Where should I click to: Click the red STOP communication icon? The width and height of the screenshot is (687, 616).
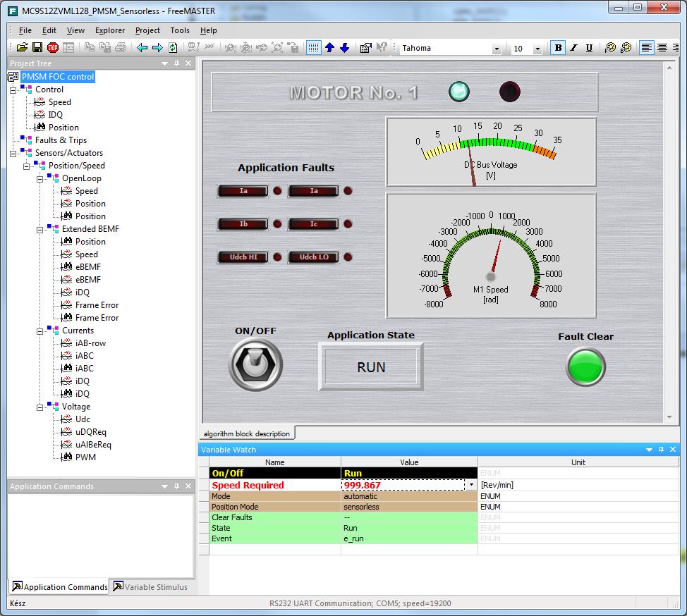(x=53, y=47)
